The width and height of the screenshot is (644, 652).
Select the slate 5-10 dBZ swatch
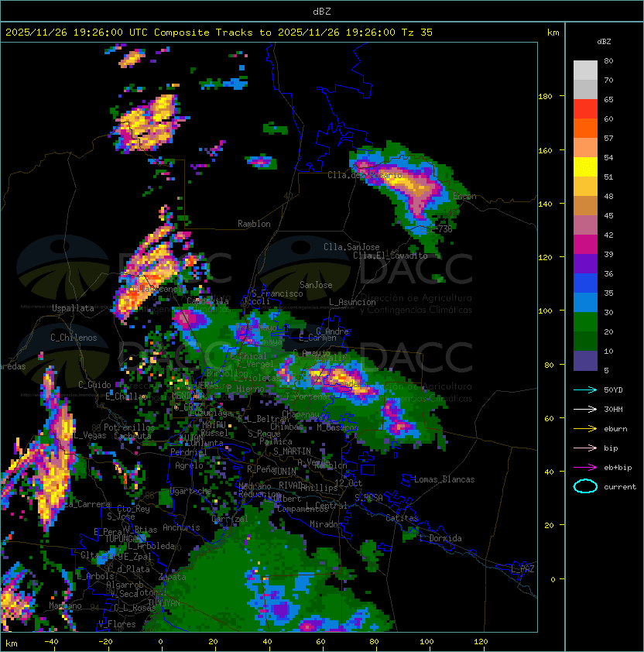click(x=585, y=361)
